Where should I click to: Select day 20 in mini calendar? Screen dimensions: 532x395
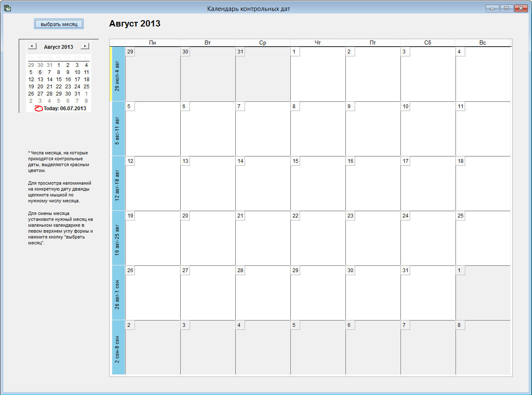pos(40,86)
